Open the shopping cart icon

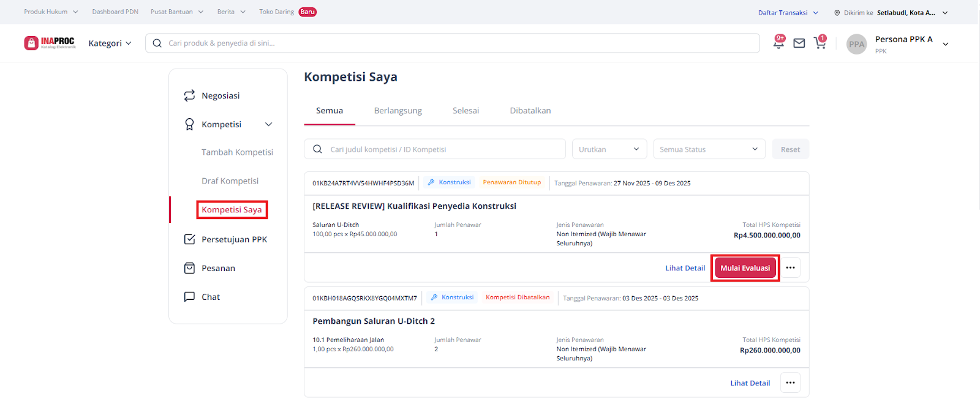[x=820, y=42]
